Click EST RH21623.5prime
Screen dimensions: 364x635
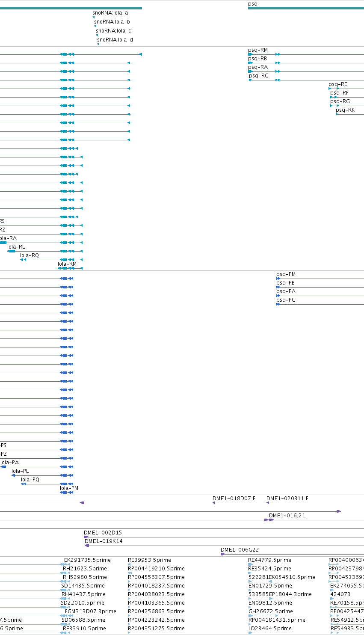[x=85, y=569]
